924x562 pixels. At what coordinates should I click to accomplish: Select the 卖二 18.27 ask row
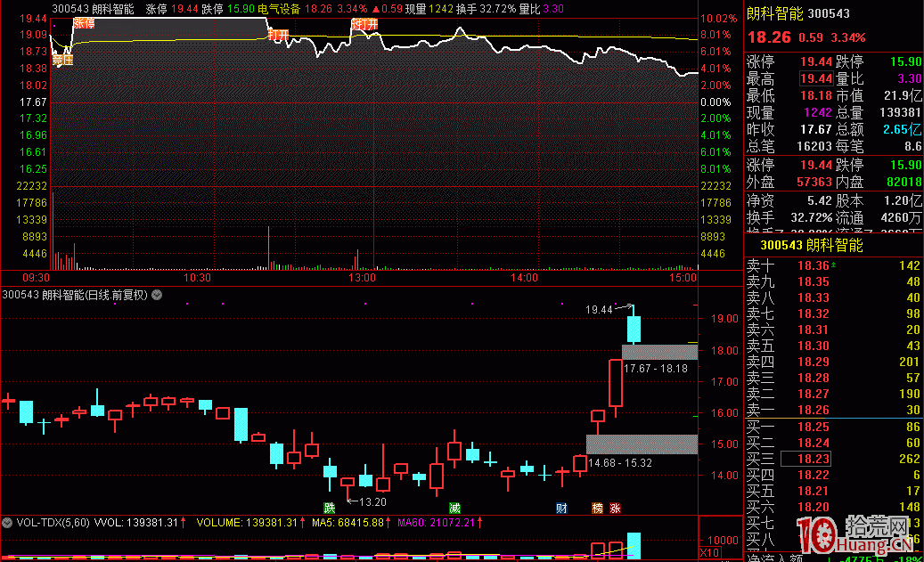point(833,394)
